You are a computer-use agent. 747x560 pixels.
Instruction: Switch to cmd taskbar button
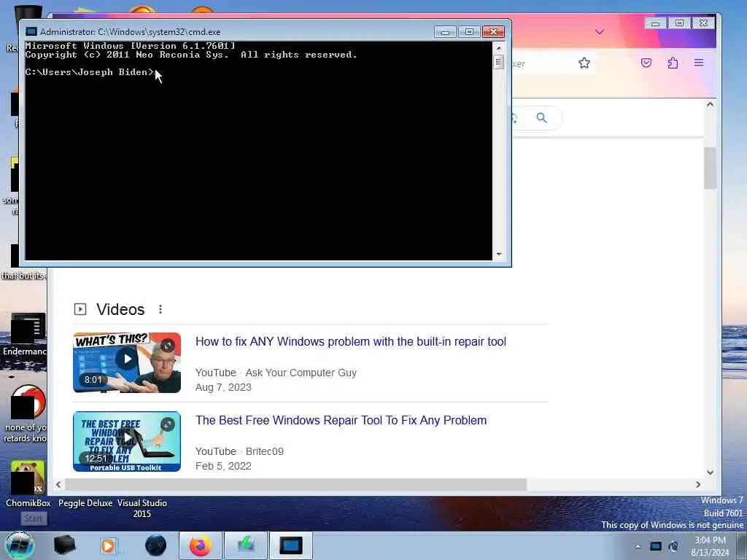click(291, 545)
